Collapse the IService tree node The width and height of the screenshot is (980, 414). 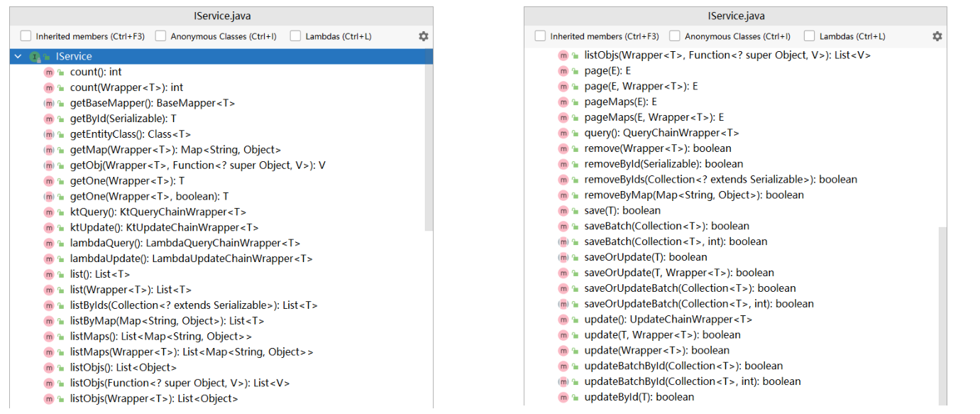tap(17, 56)
